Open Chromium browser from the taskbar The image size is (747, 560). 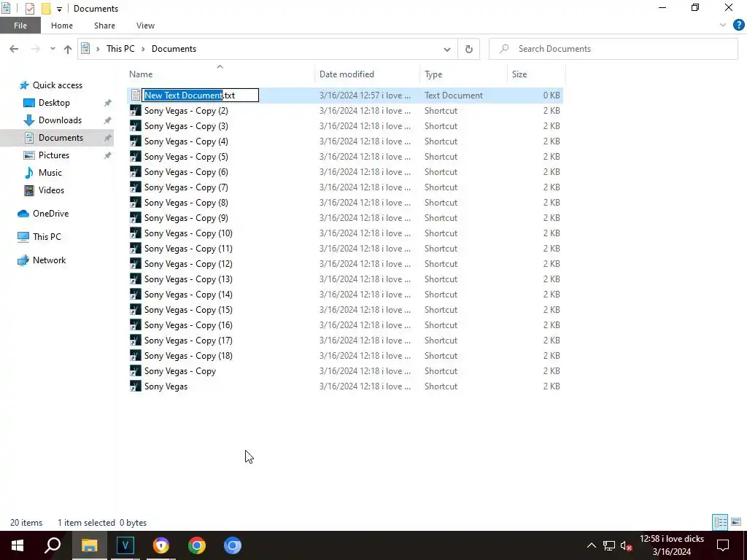coord(233,545)
